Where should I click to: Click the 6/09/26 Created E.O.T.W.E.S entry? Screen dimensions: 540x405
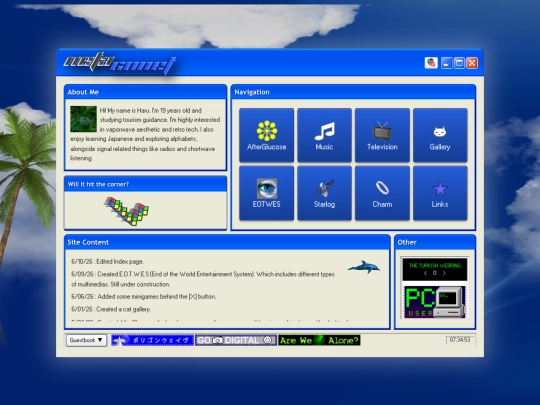(x=203, y=279)
